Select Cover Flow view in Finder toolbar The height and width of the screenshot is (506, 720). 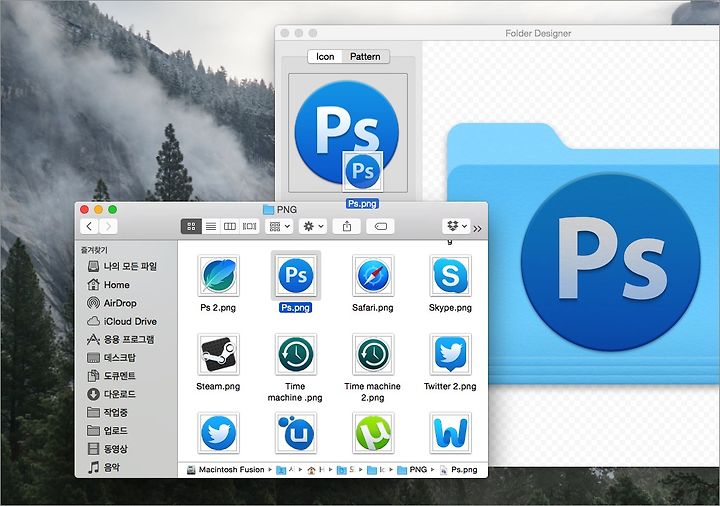(249, 226)
